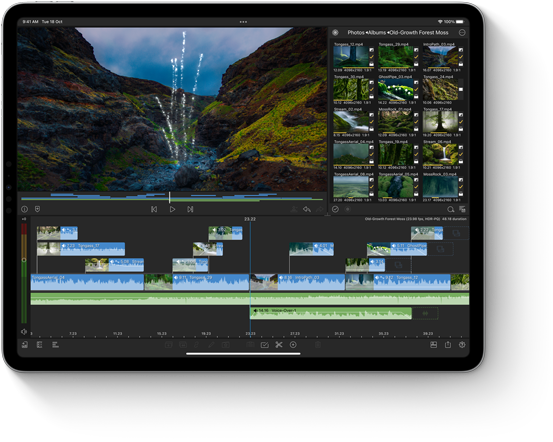Go back to Photos in library breadcrumb
Viewport: 553px width, 442px height.
[x=356, y=32]
